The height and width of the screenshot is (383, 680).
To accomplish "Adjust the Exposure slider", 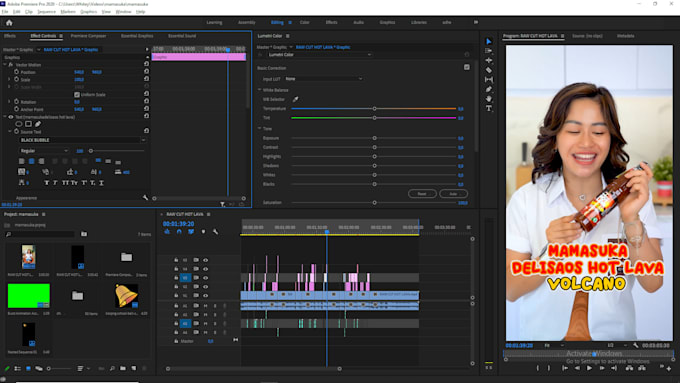I will [x=374, y=138].
